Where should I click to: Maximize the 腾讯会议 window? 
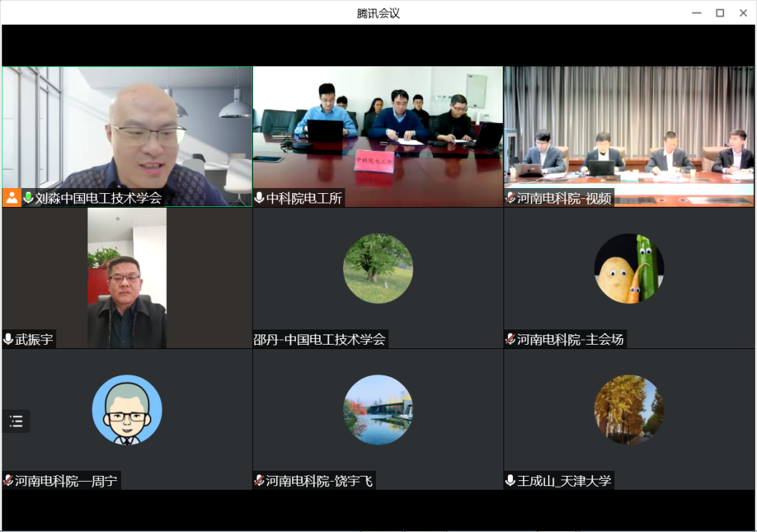(x=720, y=13)
